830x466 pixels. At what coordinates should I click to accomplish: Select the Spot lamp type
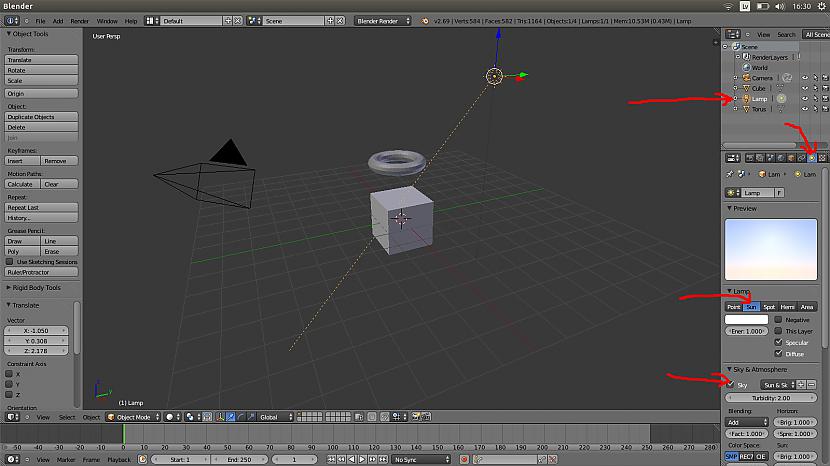coord(769,307)
